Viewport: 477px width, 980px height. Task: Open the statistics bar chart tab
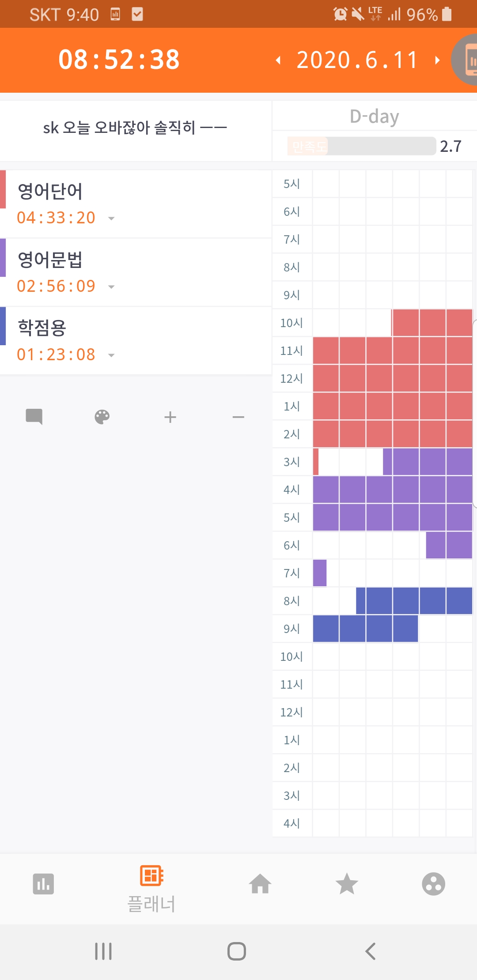coord(43,884)
